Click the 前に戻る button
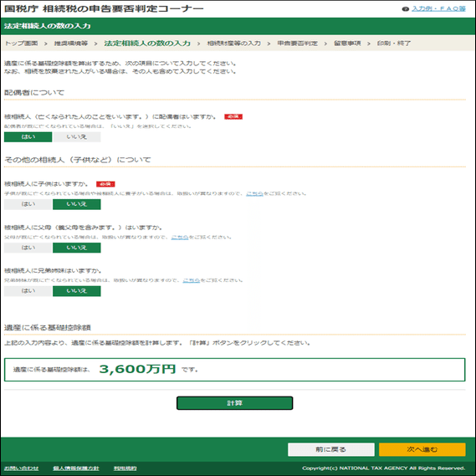 click(331, 449)
